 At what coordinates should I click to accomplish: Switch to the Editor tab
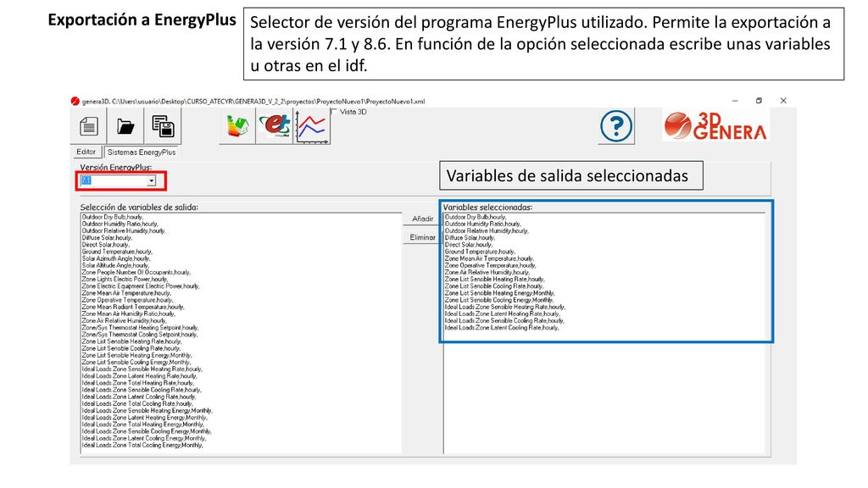pyautogui.click(x=86, y=152)
